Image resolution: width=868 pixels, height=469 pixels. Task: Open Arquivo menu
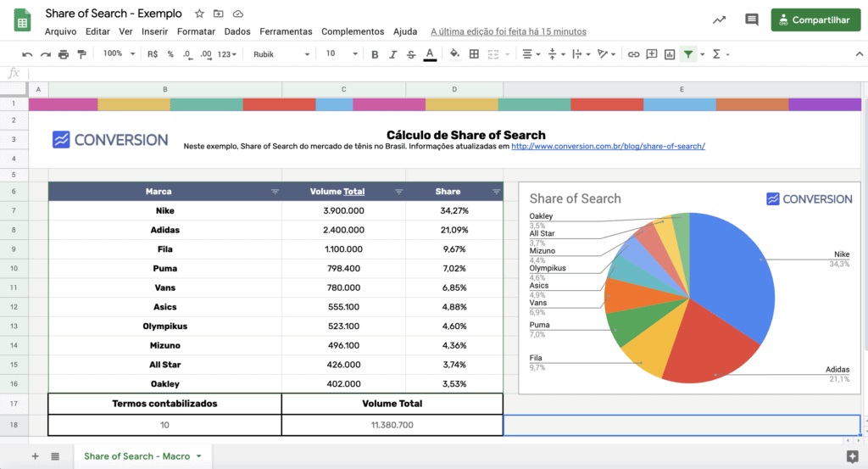coord(60,31)
